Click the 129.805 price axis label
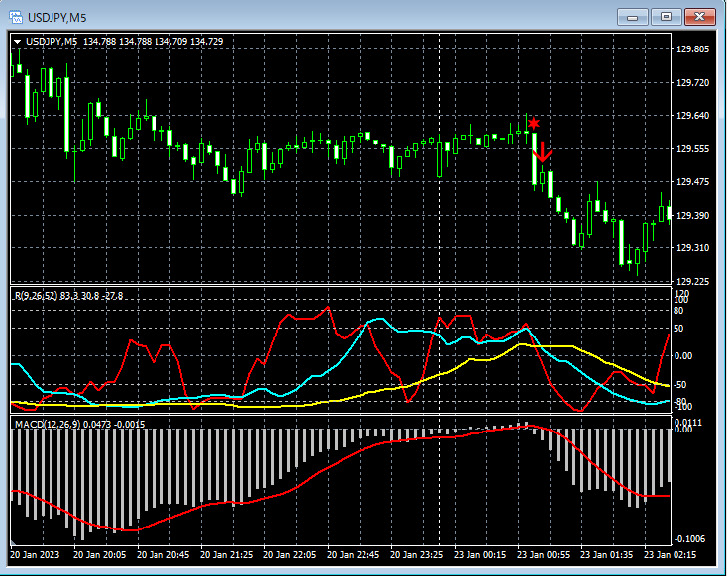 (x=691, y=49)
